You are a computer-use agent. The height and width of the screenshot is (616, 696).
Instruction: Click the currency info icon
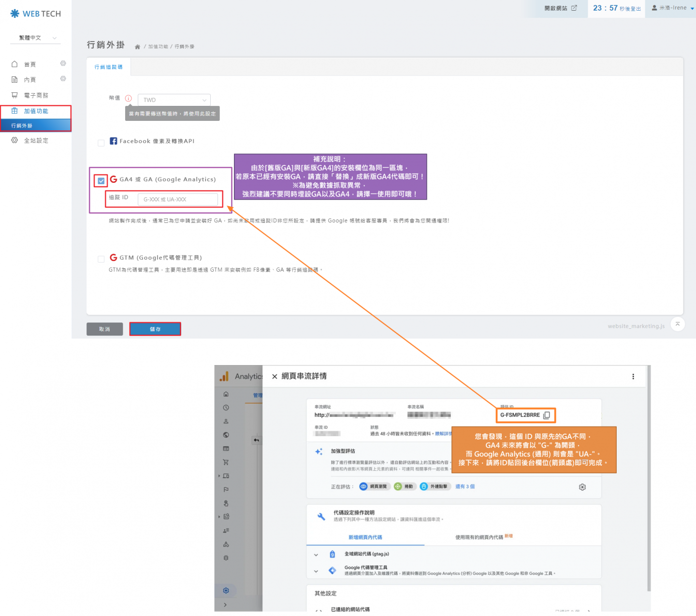point(129,98)
